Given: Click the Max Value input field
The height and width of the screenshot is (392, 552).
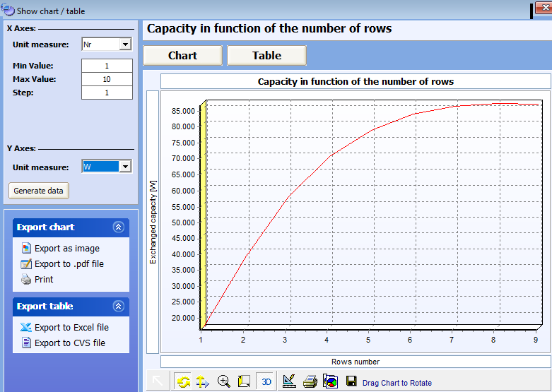Looking at the screenshot, I should pos(107,79).
